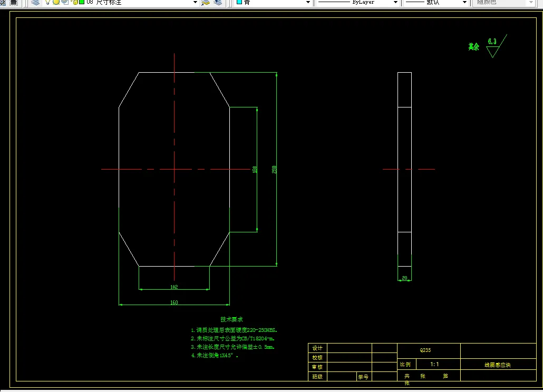Click the 比例 scale label
Viewport: 543px width, 392px height.
[405, 364]
